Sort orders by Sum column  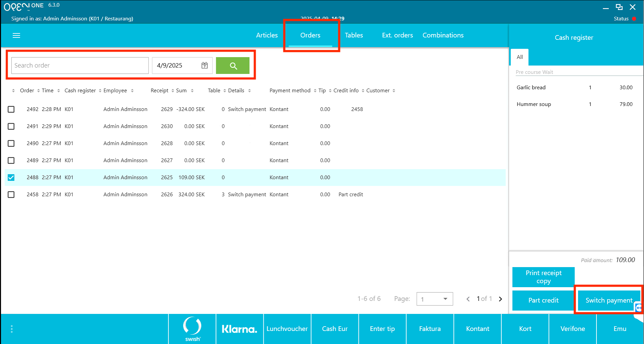point(181,91)
